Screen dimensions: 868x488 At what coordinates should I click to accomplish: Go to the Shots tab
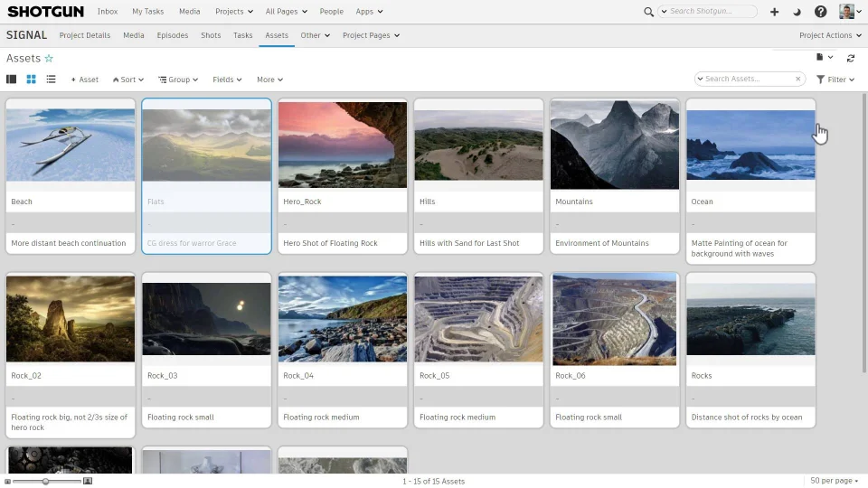211,35
